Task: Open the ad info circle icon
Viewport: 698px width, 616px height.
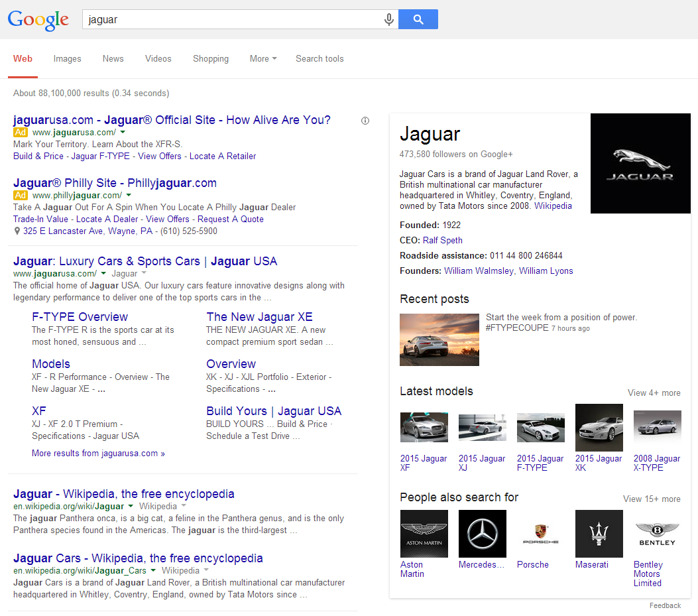Action: point(365,121)
